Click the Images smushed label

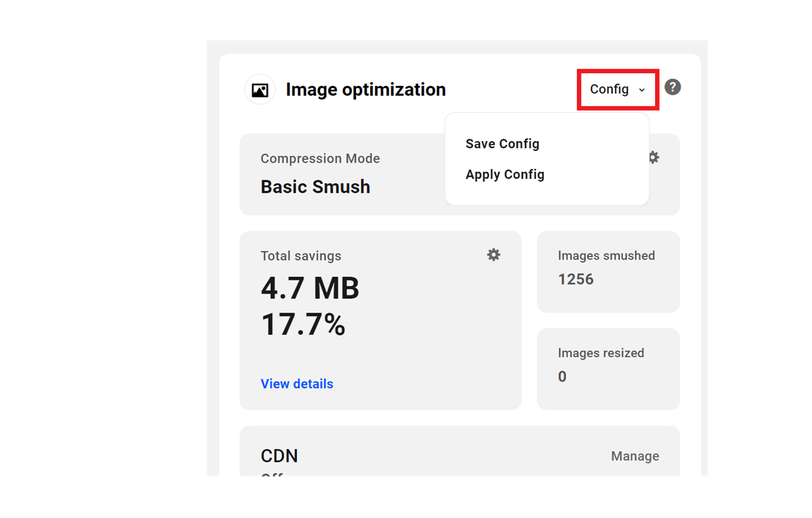click(x=606, y=256)
